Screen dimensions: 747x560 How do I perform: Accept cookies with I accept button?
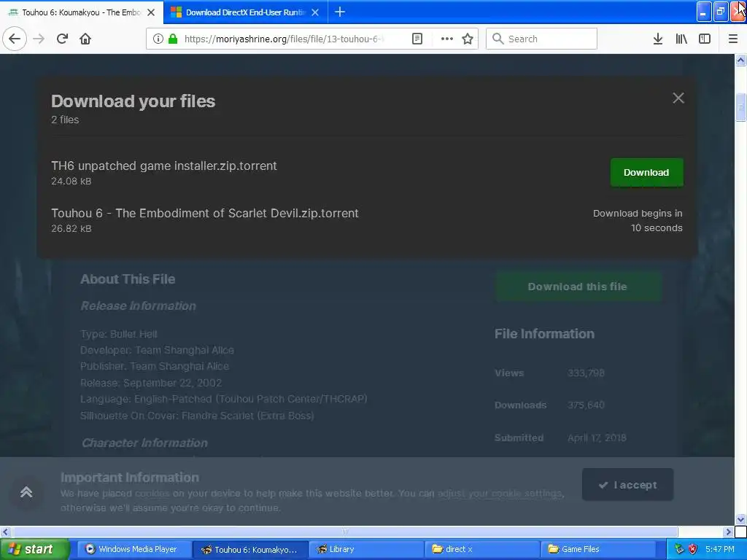click(x=627, y=485)
